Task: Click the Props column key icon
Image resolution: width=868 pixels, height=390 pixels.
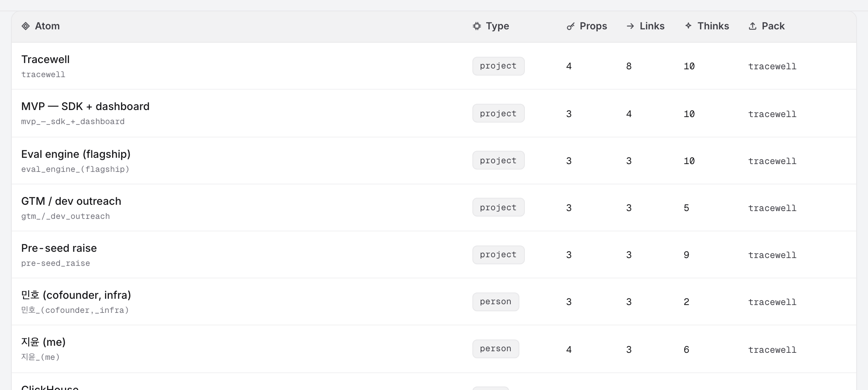Action: click(x=571, y=26)
